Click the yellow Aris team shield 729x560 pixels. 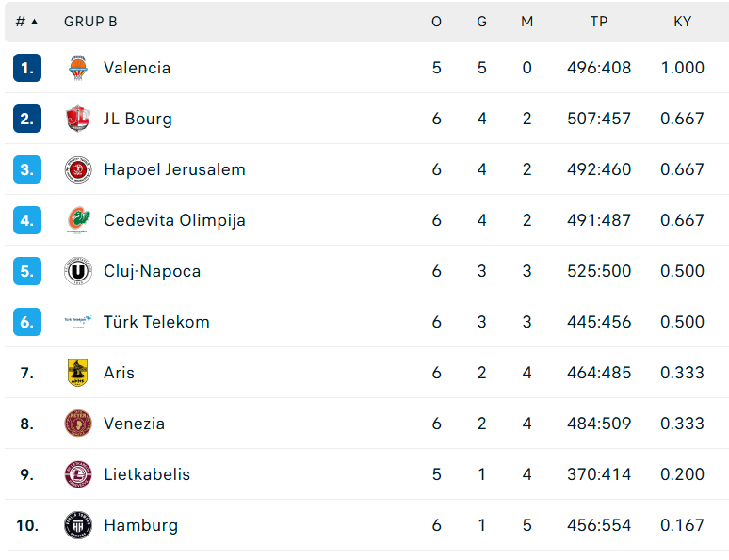[x=77, y=373]
